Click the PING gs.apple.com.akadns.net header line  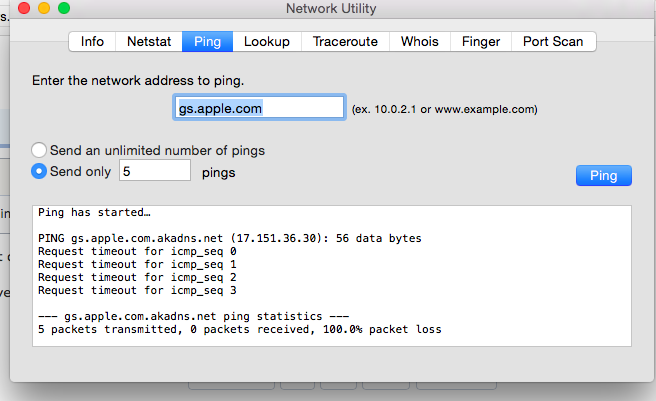click(230, 238)
